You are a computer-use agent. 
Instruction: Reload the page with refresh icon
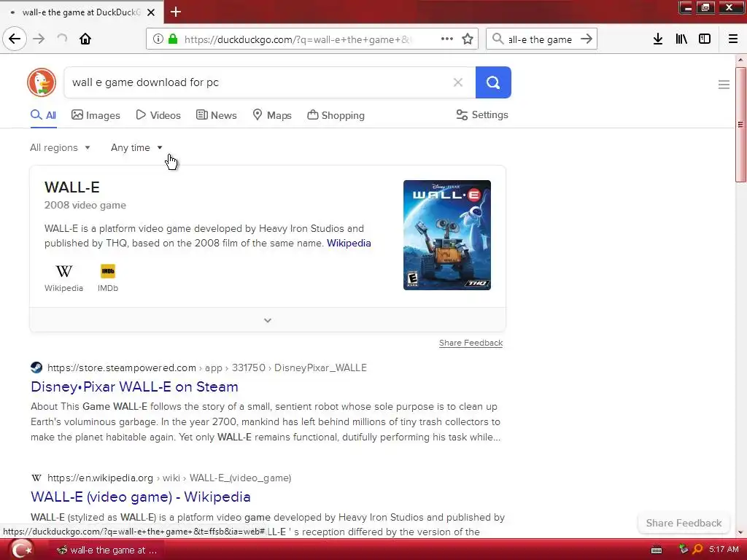point(62,39)
